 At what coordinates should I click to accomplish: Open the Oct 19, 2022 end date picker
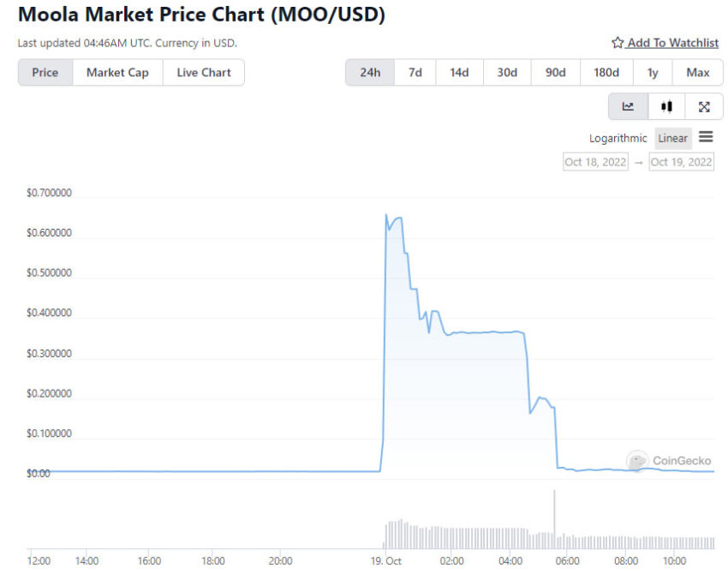[681, 162]
